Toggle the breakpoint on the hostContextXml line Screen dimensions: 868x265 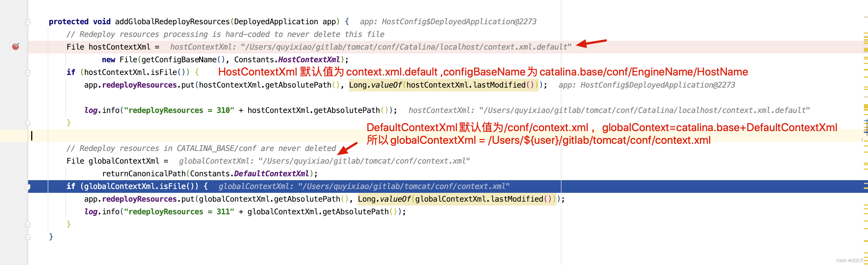pos(15,46)
